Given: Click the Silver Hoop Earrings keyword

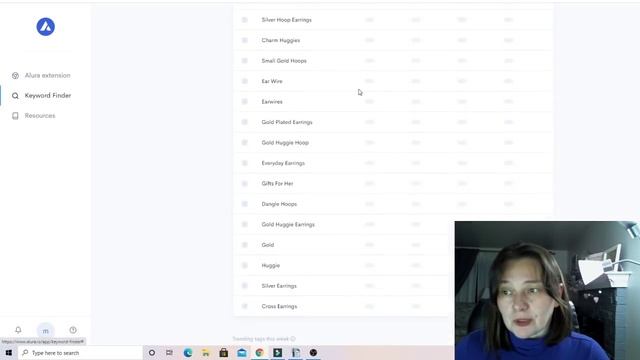Looking at the screenshot, I should tap(287, 20).
